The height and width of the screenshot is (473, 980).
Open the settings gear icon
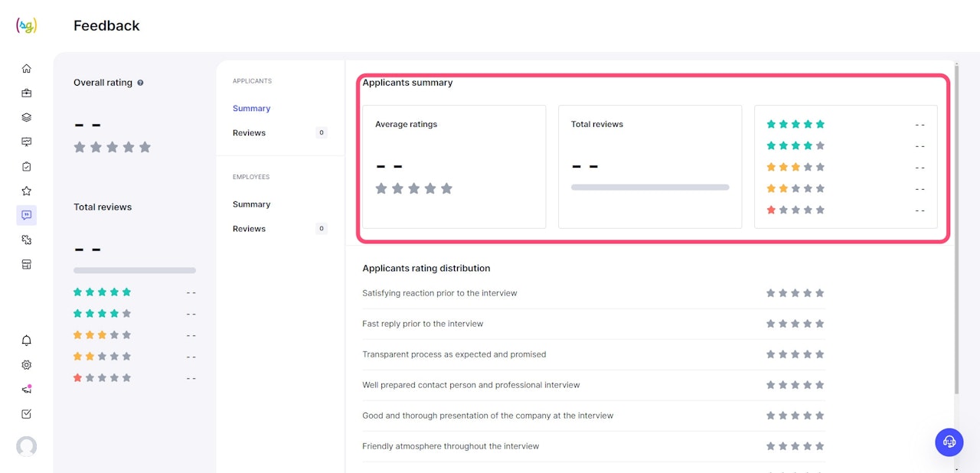click(x=27, y=365)
